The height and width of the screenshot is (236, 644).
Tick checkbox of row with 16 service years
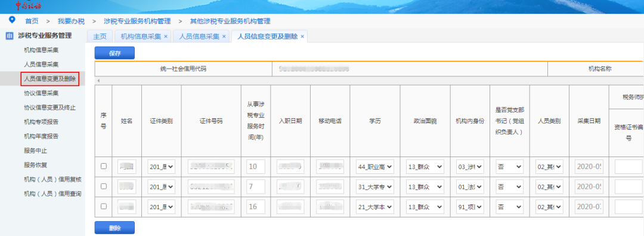104,206
